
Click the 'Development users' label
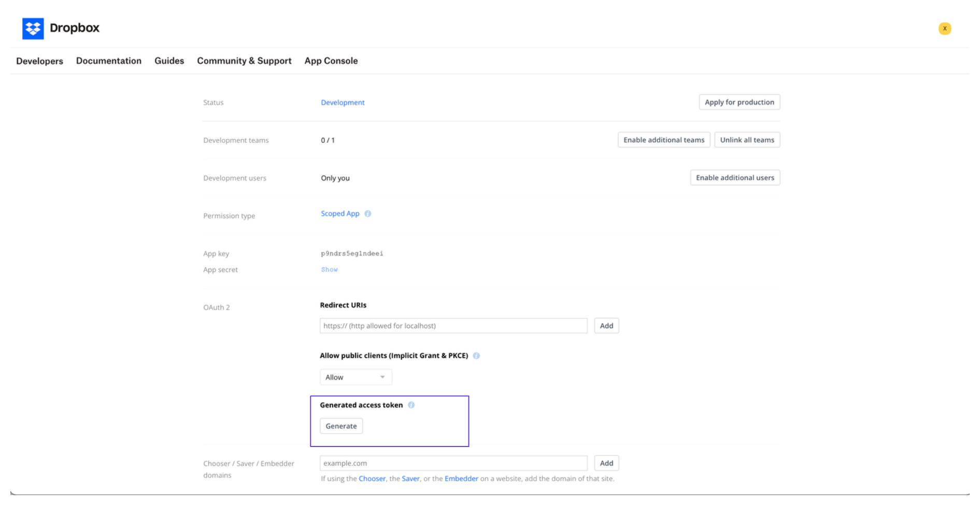[235, 178]
